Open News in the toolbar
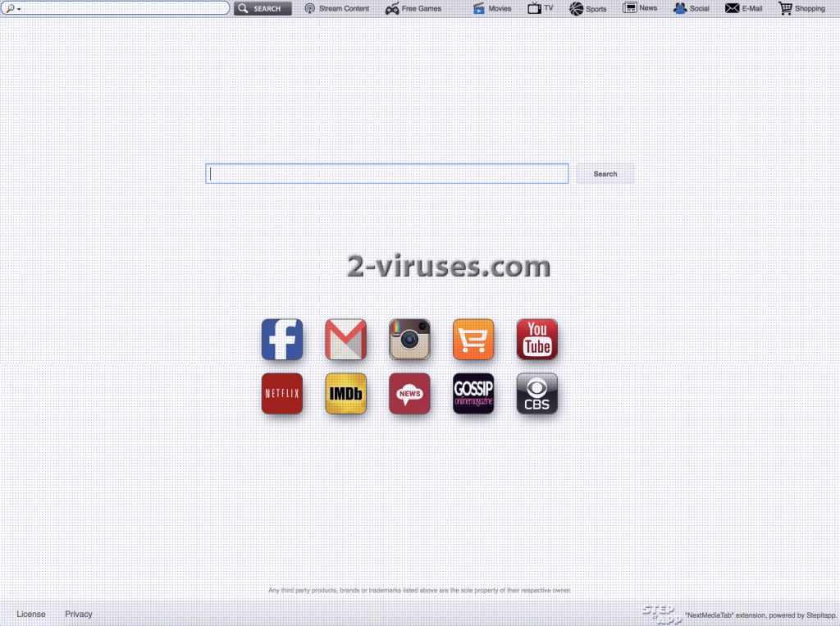 [x=640, y=8]
